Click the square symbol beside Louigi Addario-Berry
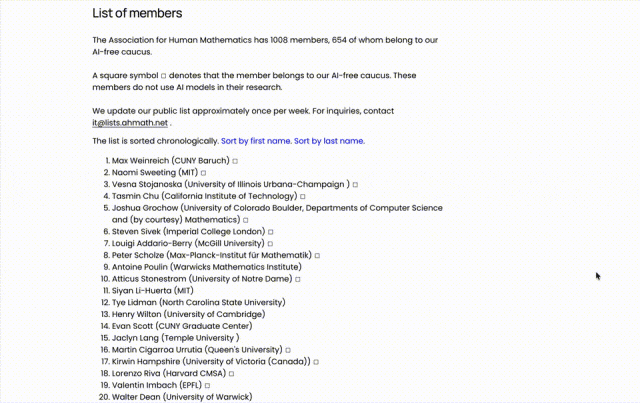This screenshot has height=403, width=640. (270, 244)
